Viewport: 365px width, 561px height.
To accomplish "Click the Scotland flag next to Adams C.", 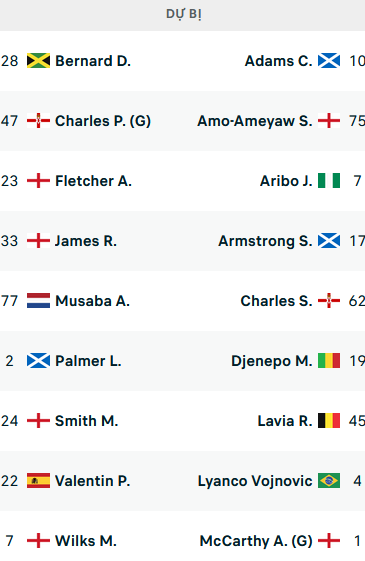I will (329, 61).
